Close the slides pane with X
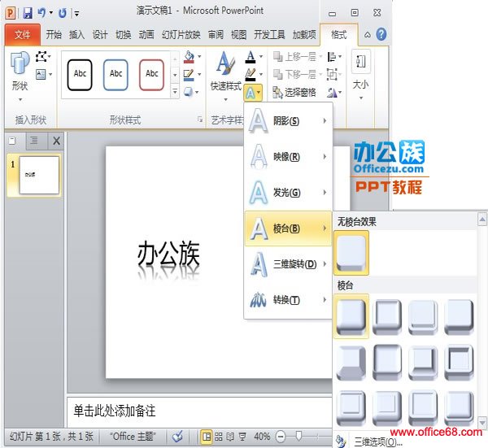Image resolution: width=488 pixels, height=448 pixels. 56,141
